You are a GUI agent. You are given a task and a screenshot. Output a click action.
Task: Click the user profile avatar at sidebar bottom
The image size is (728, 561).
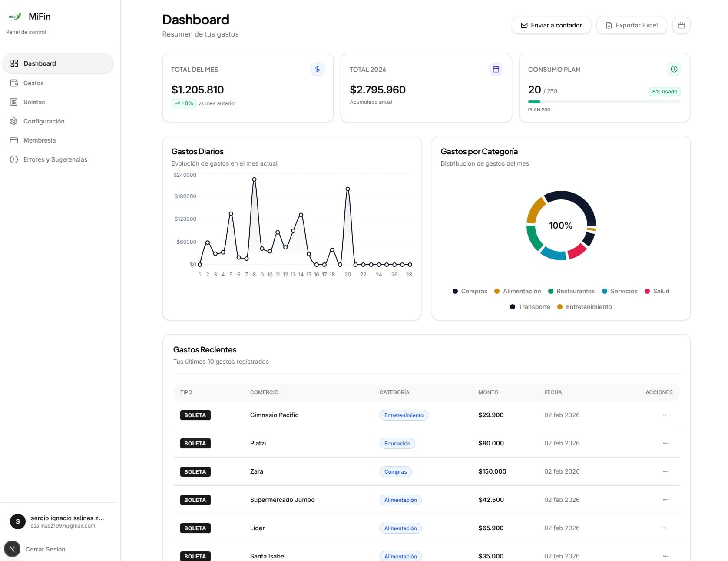click(17, 521)
